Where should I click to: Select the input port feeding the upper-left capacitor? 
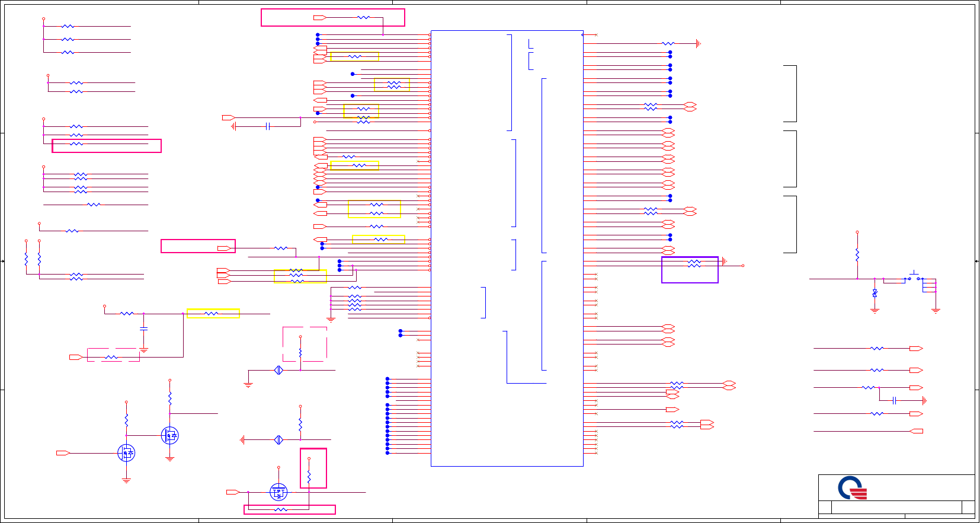click(229, 118)
